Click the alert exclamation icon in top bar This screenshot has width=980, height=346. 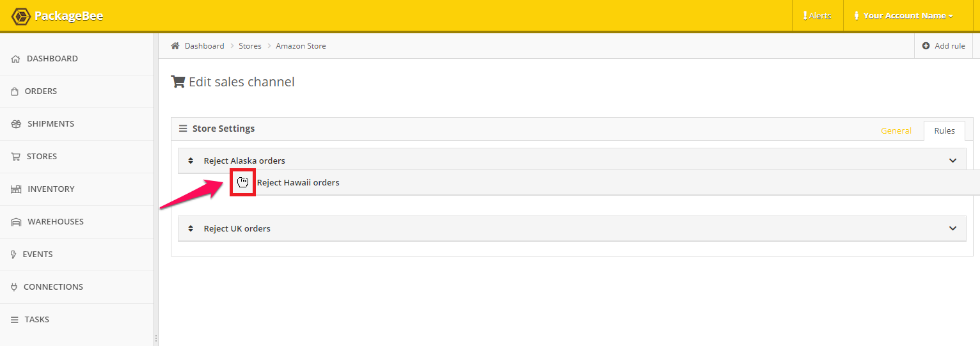pyautogui.click(x=805, y=15)
